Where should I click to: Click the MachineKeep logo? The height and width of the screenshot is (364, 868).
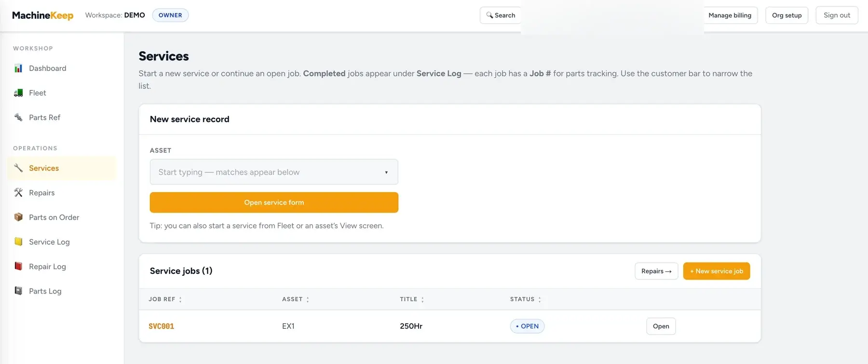point(43,15)
